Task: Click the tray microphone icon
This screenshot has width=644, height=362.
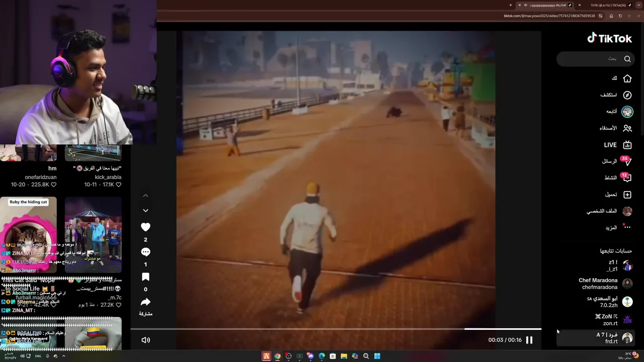Action: click(x=47, y=356)
